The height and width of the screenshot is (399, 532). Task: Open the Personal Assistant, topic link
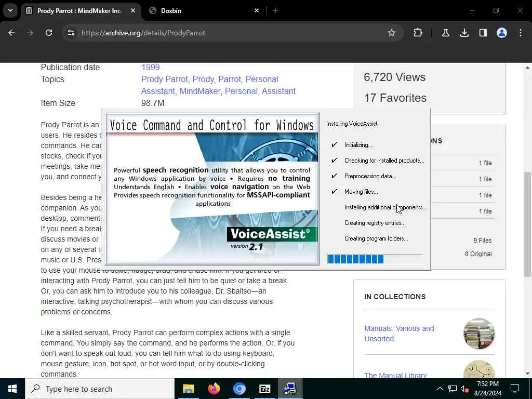[210, 85]
